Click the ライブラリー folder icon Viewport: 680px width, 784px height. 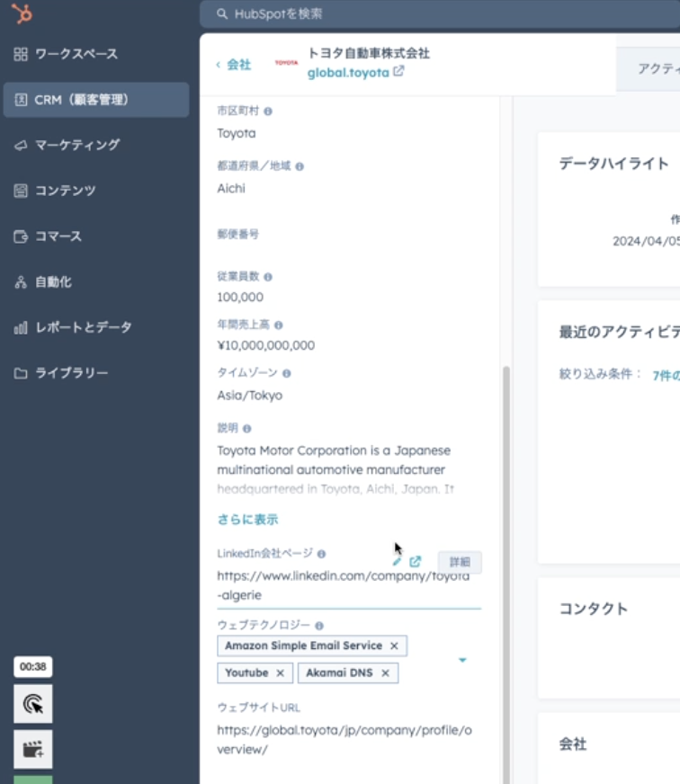click(21, 373)
